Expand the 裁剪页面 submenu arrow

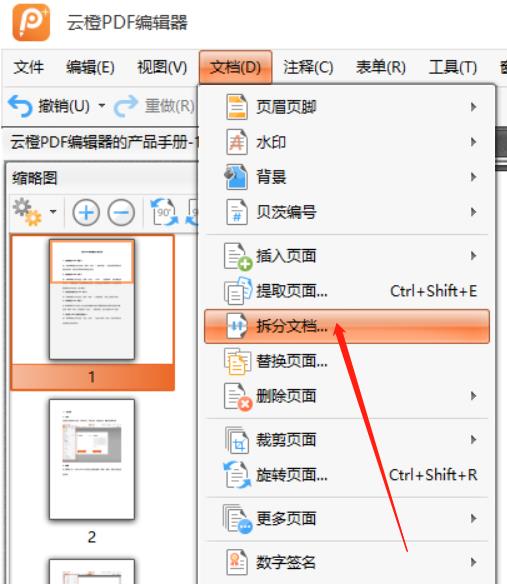[473, 440]
